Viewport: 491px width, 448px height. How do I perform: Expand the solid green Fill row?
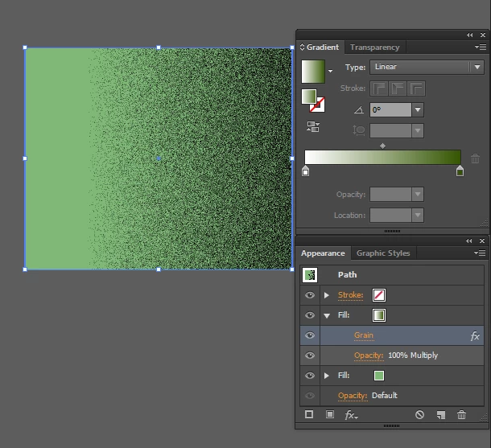[x=327, y=376]
